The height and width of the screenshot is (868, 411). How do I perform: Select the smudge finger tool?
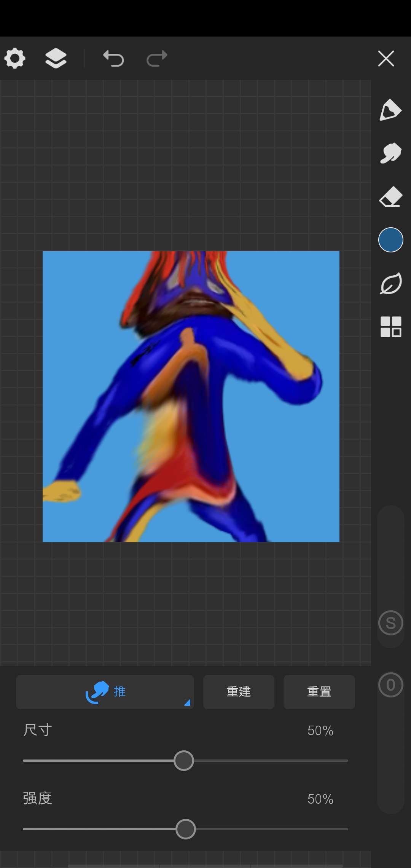(x=390, y=153)
